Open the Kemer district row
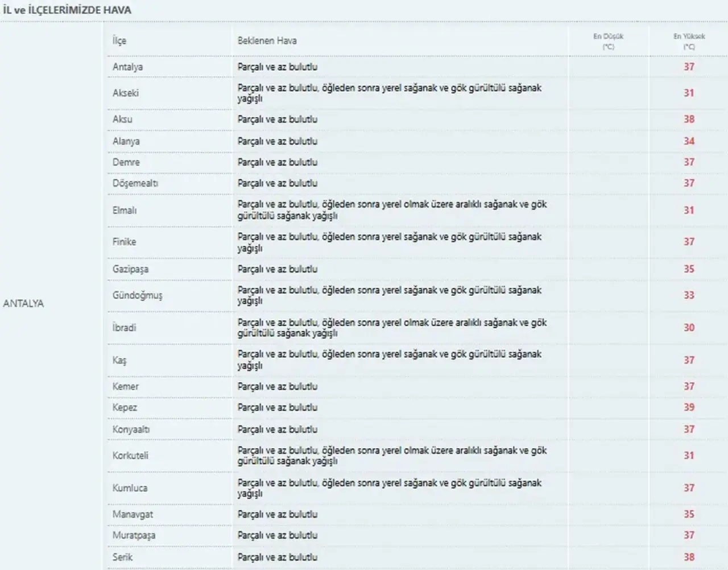The height and width of the screenshot is (570, 728). (417, 386)
